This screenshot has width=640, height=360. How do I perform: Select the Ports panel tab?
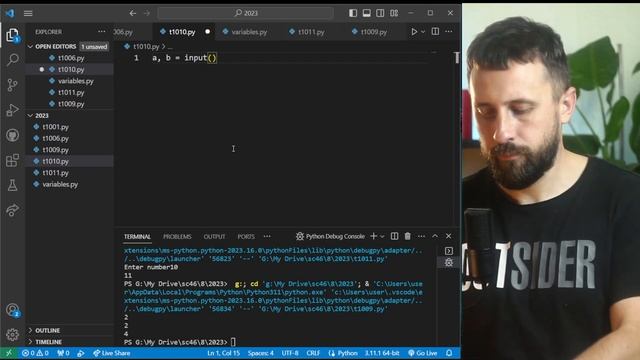246,237
